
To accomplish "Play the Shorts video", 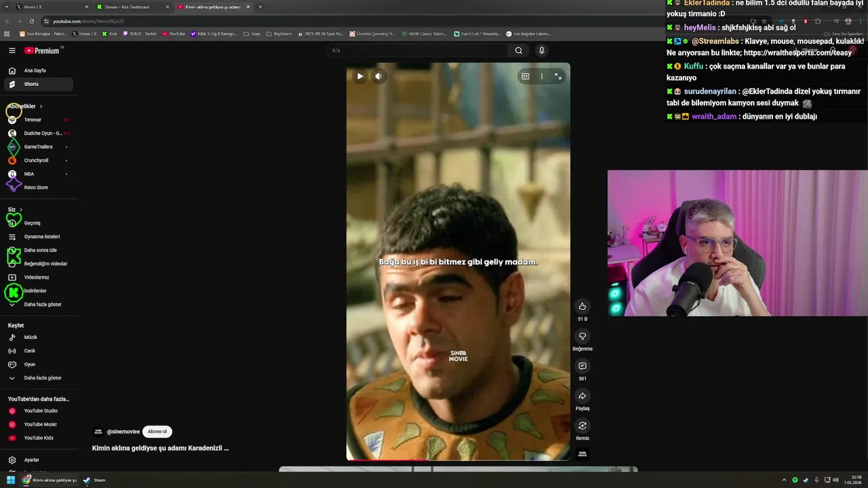I will [x=360, y=77].
